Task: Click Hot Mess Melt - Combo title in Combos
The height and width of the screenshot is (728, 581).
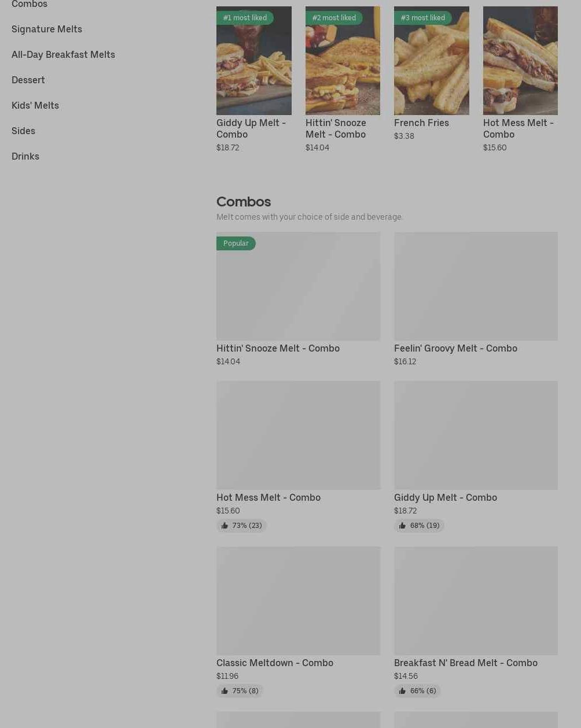Action: pos(269,497)
